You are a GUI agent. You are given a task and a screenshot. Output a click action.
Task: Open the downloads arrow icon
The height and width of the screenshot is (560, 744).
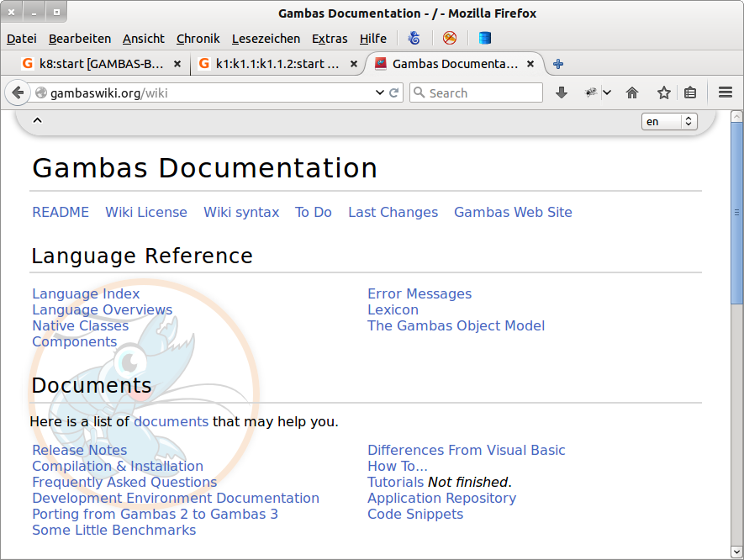(562, 92)
